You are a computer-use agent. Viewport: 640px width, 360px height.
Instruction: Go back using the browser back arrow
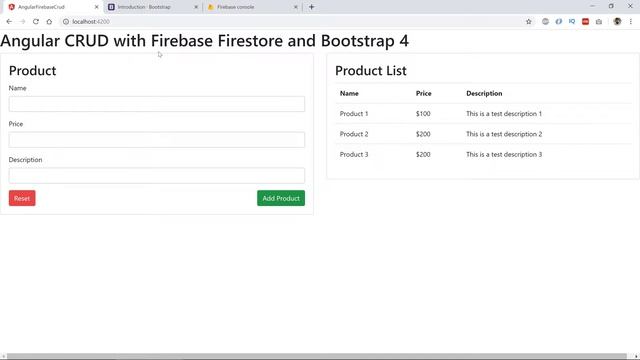pos(9,22)
